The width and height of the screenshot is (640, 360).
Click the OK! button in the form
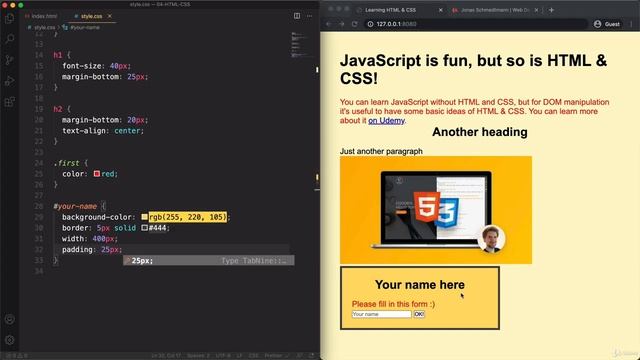(x=419, y=314)
